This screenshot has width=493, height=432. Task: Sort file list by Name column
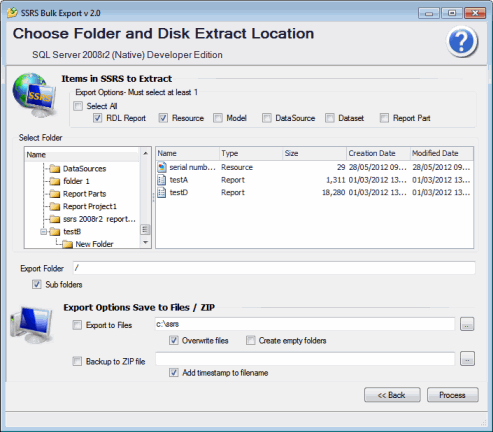[187, 153]
